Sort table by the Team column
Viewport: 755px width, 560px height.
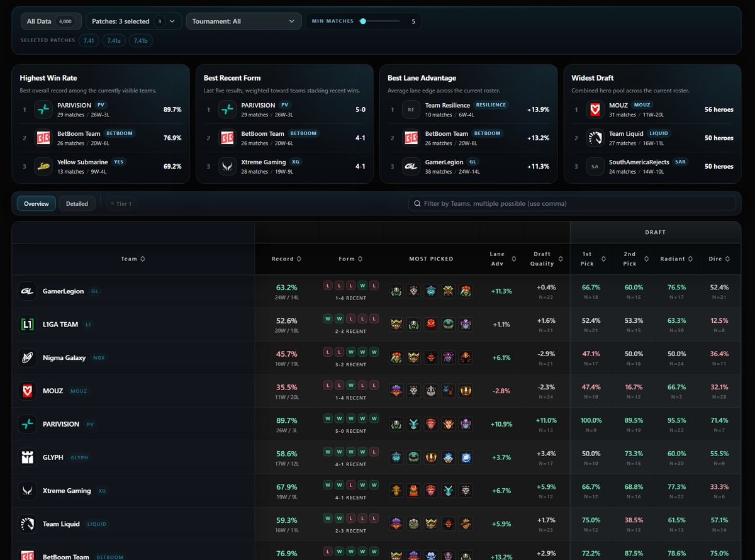point(133,259)
